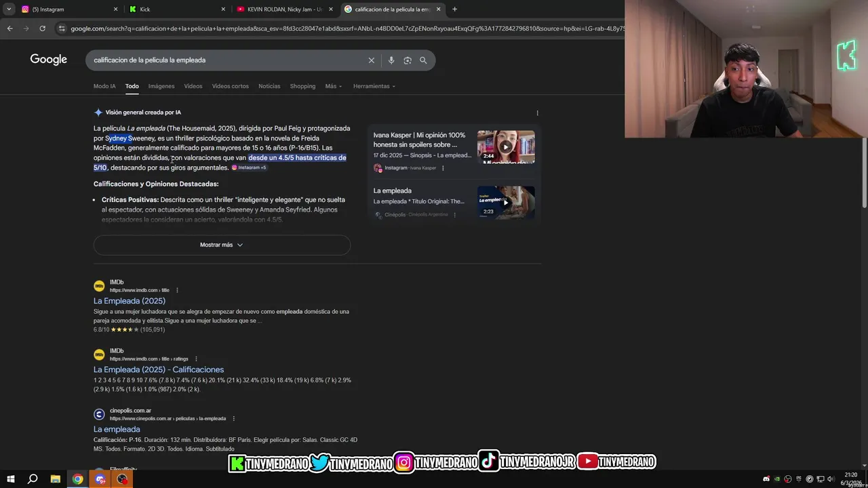Image resolution: width=868 pixels, height=488 pixels.
Task: Open the tab search dropdown arrow
Action: coord(9,9)
